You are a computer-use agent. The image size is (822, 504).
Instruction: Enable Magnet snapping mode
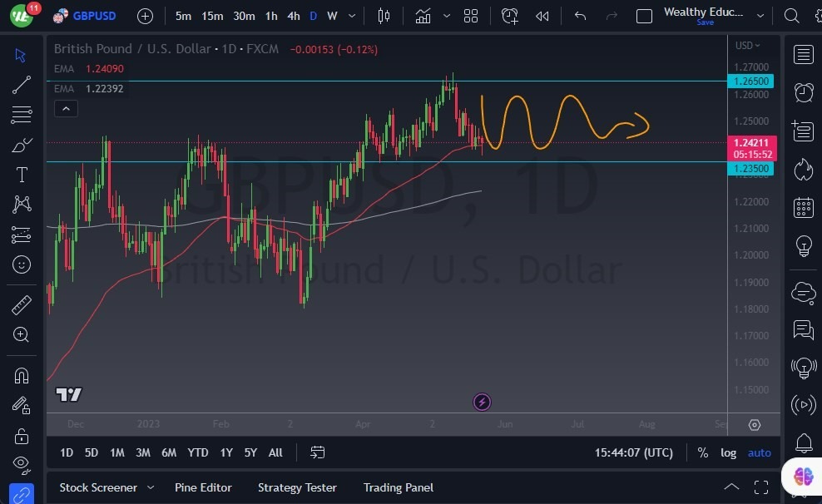click(21, 375)
